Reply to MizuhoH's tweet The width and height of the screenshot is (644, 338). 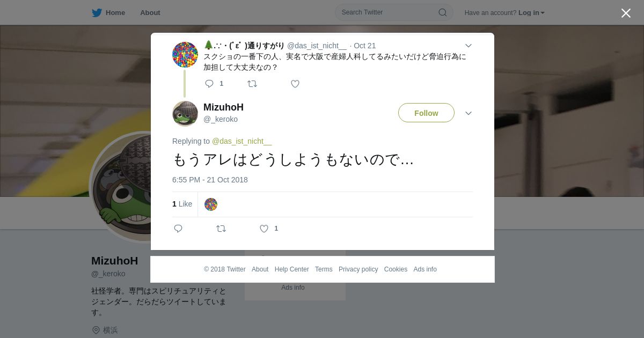pos(178,229)
